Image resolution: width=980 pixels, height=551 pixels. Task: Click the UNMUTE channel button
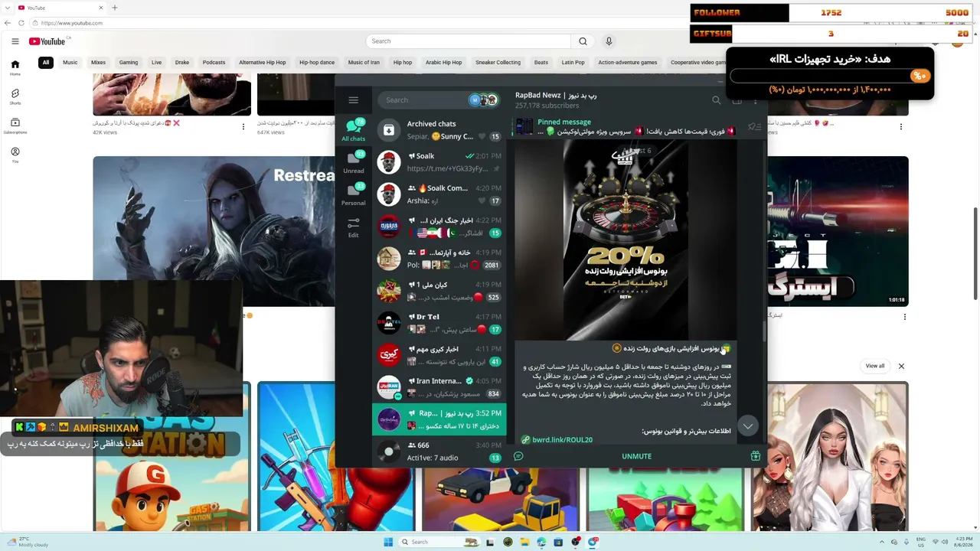pos(636,456)
